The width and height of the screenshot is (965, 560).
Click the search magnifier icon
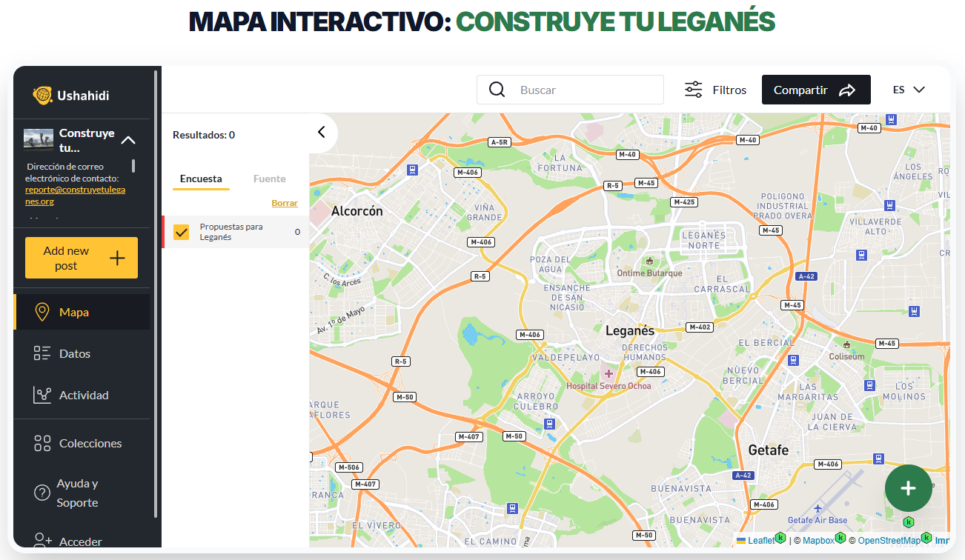coord(497,89)
